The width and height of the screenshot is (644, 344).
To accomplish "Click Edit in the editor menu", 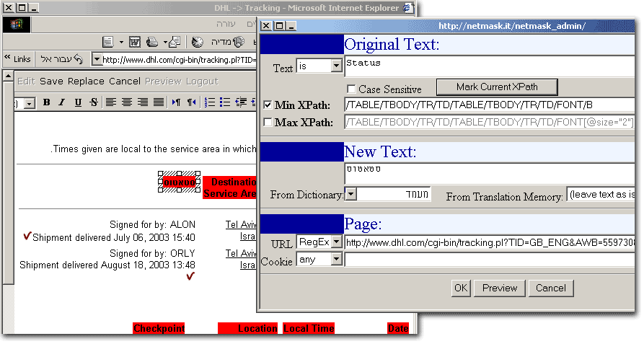I will click(x=26, y=81).
